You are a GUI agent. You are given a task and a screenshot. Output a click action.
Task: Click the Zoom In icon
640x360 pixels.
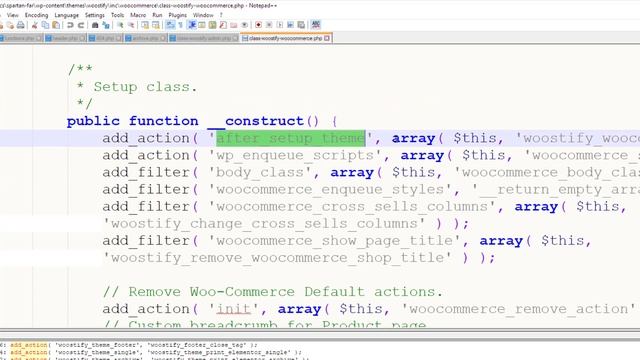(x=120, y=25)
